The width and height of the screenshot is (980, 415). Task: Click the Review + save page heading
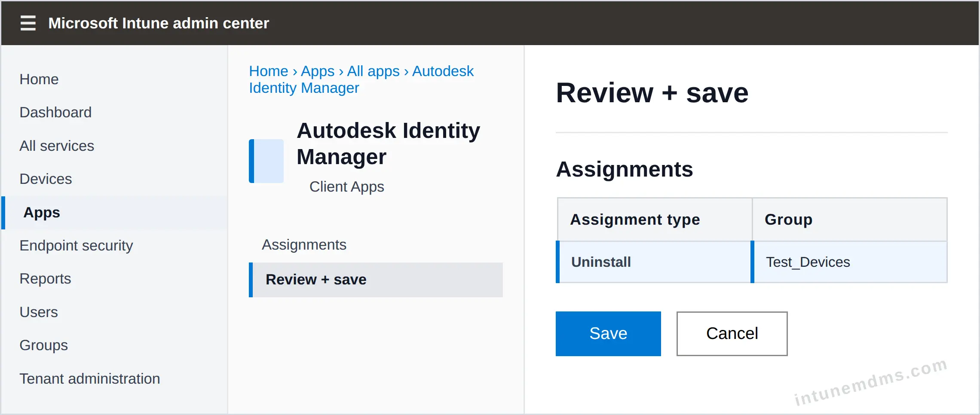tap(652, 93)
